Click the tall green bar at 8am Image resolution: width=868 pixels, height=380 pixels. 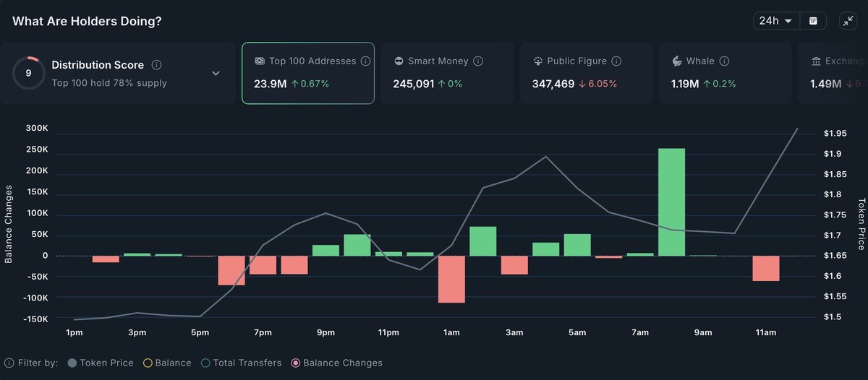(x=671, y=202)
